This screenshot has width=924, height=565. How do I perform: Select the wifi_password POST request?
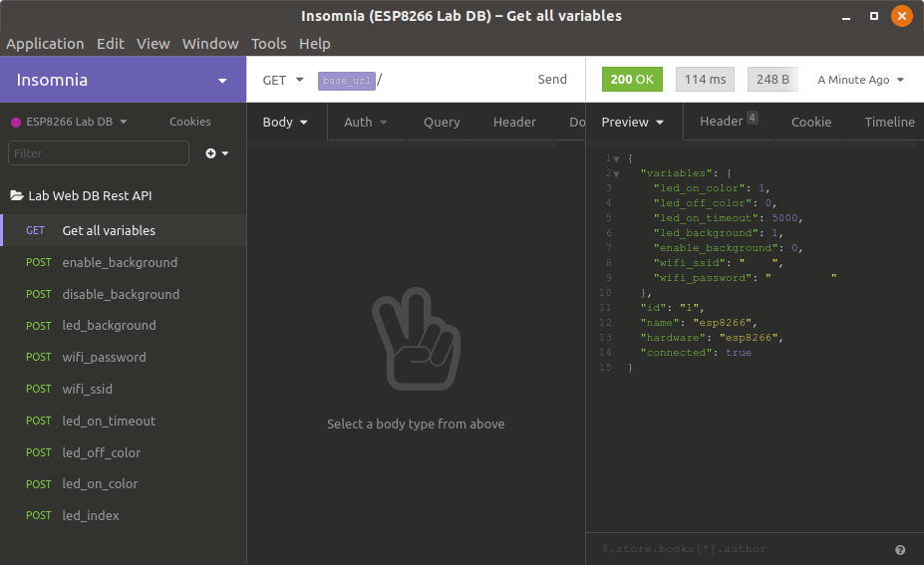tap(104, 357)
